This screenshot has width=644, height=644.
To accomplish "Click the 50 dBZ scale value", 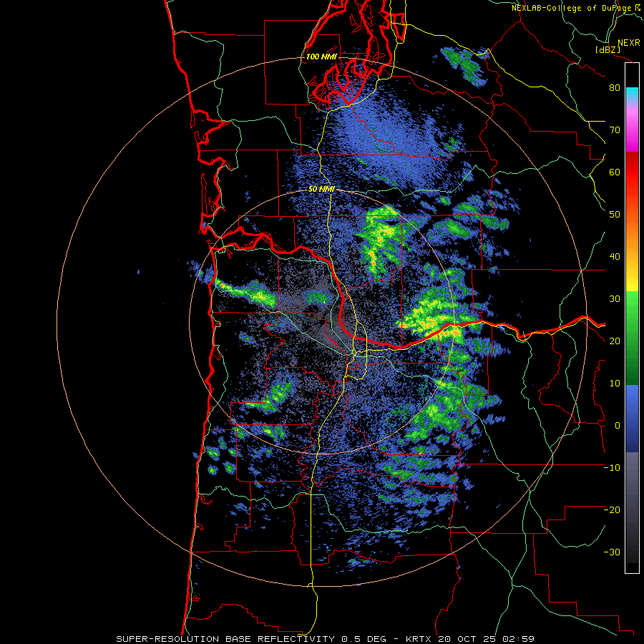I will (615, 215).
